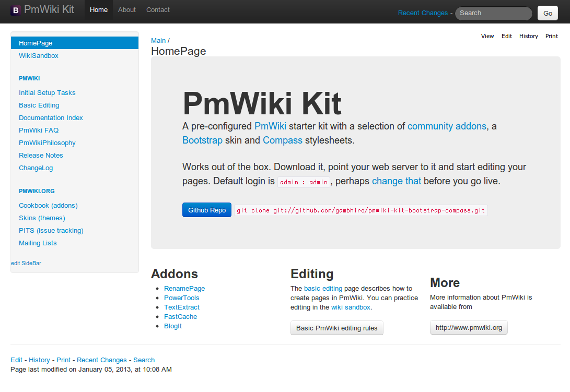Click Basic PmWiki editing rules button

pyautogui.click(x=336, y=328)
